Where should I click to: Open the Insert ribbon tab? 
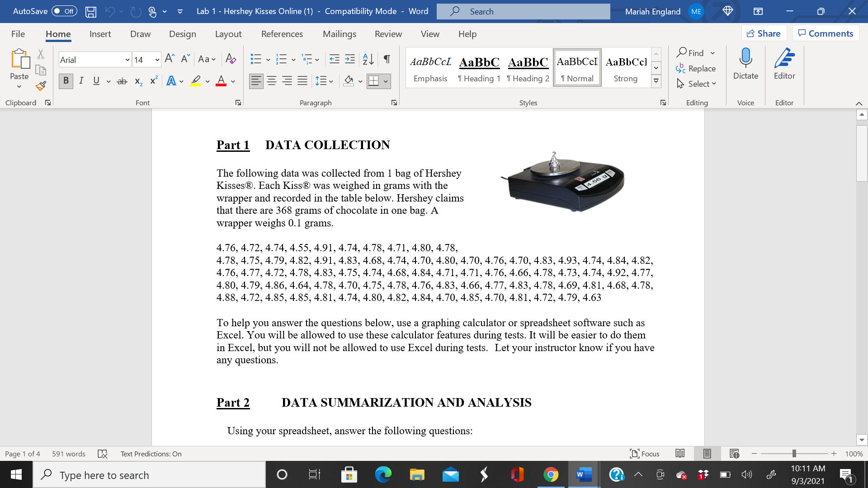(x=99, y=33)
